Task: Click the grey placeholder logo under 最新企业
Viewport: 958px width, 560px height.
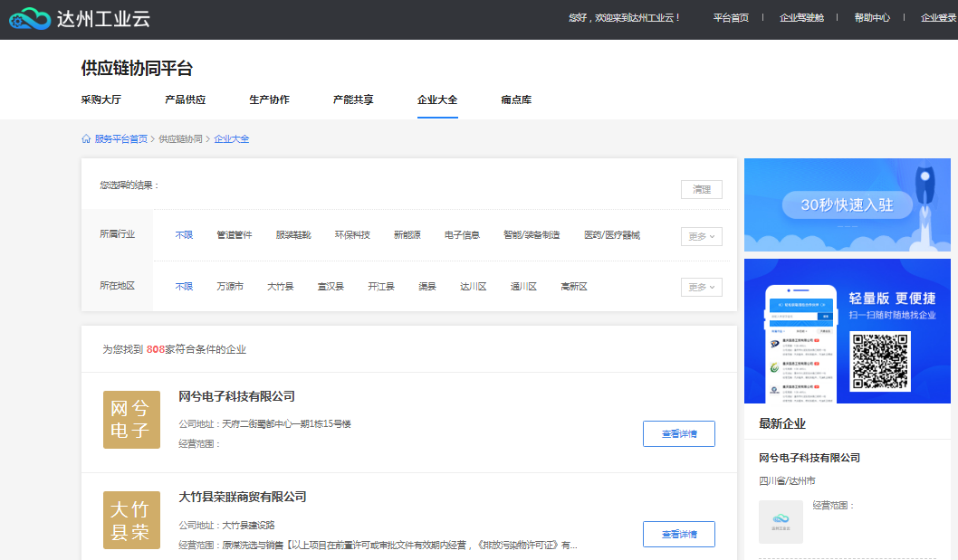Action: [x=781, y=522]
